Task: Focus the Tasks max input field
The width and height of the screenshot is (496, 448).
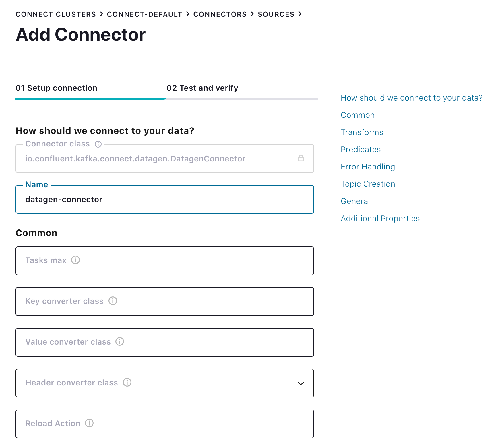Action: (x=165, y=261)
